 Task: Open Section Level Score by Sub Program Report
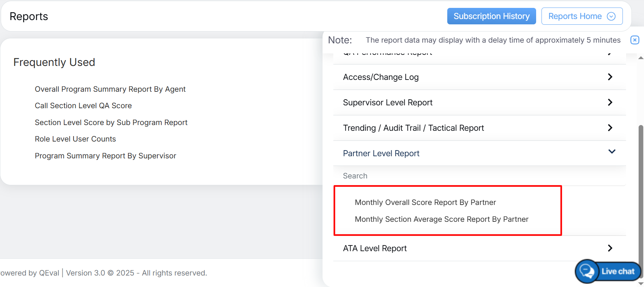[x=111, y=123]
